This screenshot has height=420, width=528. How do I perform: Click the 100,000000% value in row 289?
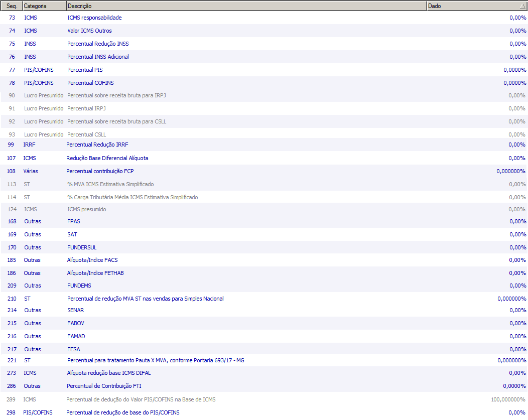pos(508,399)
